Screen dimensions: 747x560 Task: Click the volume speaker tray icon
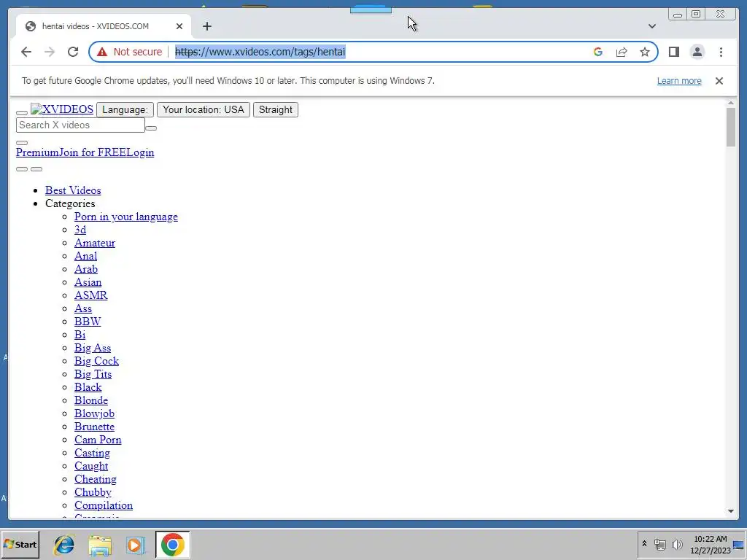(677, 544)
